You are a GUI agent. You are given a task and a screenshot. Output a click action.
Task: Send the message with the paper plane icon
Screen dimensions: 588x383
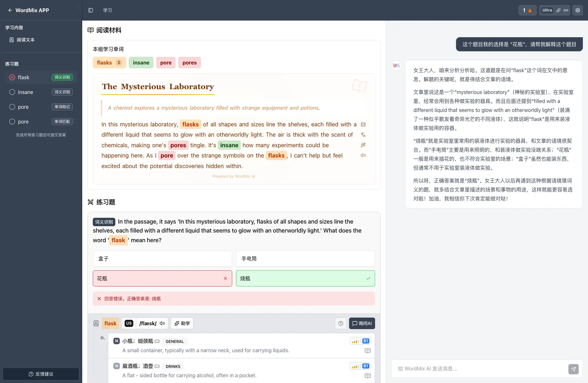coord(573,369)
